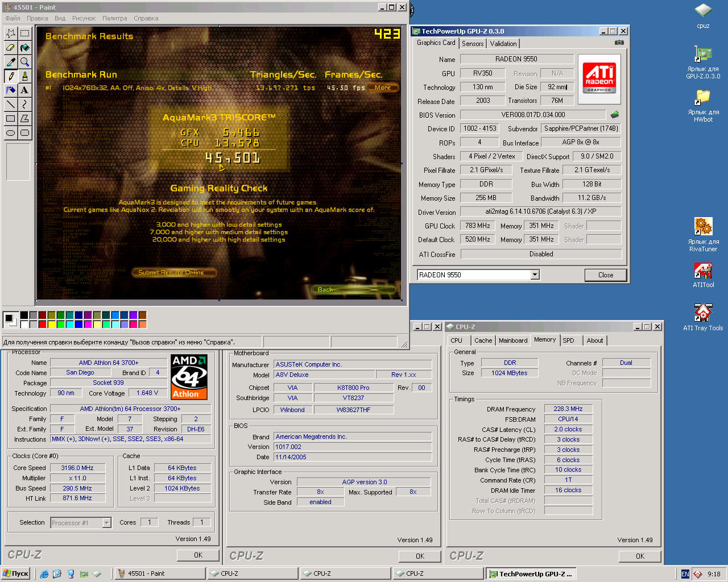Open the cpuz desktop shortcut
The image size is (728, 582).
(703, 15)
